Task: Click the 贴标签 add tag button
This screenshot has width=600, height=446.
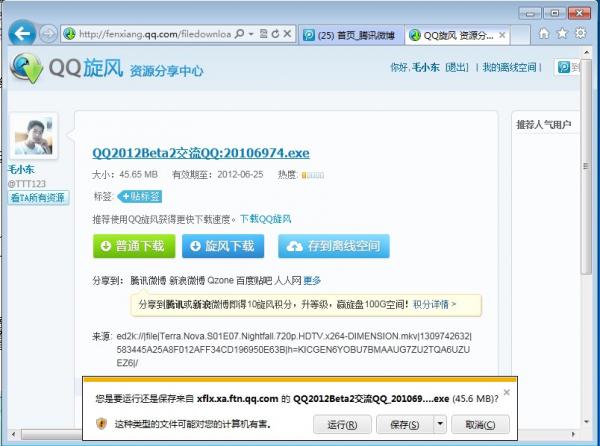Action: (140, 197)
